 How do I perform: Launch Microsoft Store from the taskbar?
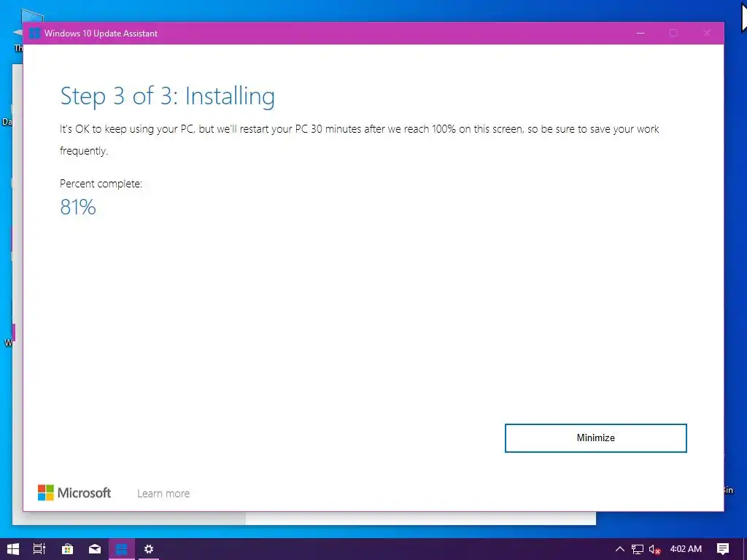point(67,549)
